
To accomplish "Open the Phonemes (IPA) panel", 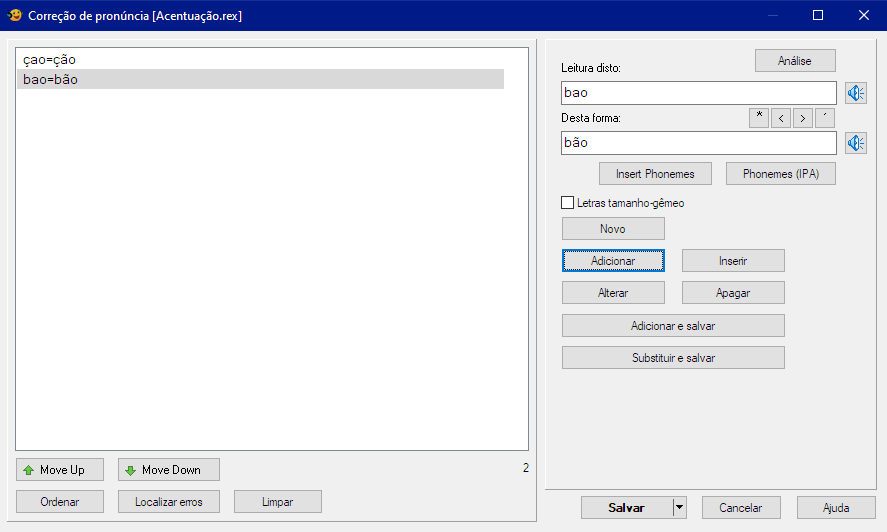I will (x=780, y=174).
